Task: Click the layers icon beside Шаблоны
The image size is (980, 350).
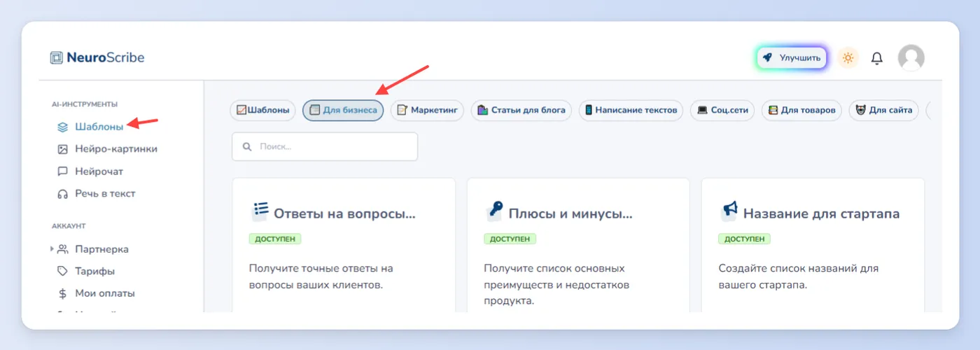Action: point(62,127)
